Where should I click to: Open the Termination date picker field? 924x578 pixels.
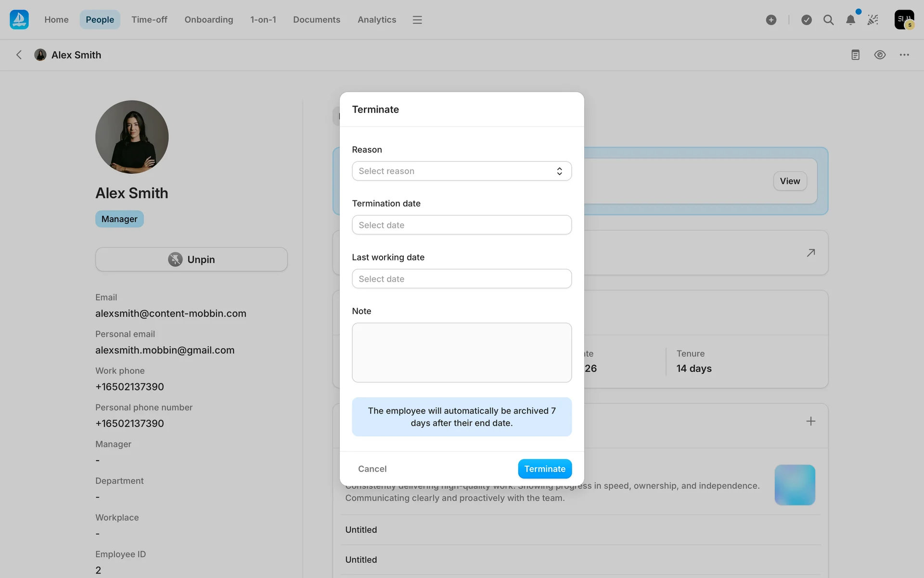[x=462, y=225]
